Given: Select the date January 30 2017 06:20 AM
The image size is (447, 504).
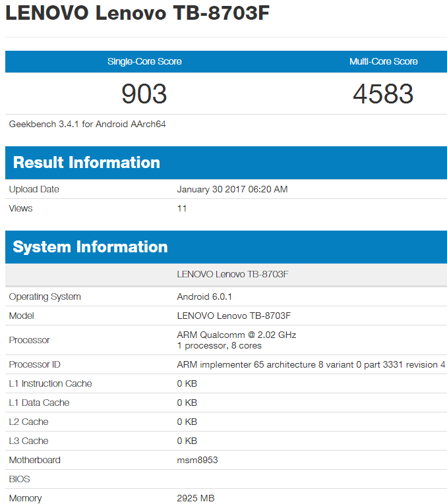Looking at the screenshot, I should (x=232, y=189).
